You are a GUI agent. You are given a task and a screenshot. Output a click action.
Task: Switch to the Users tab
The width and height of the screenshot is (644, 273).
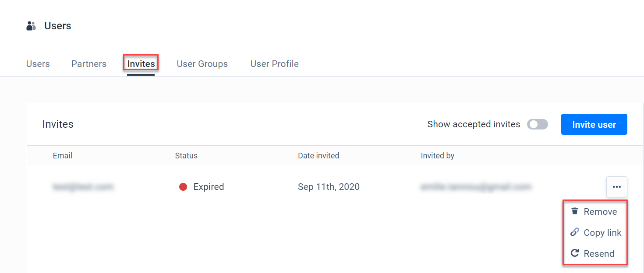pyautogui.click(x=38, y=63)
